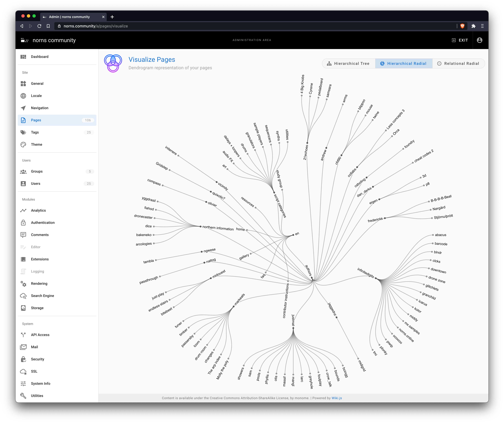504x423 pixels.
Task: Click the 'midouest' node label
Action: pyautogui.click(x=219, y=274)
